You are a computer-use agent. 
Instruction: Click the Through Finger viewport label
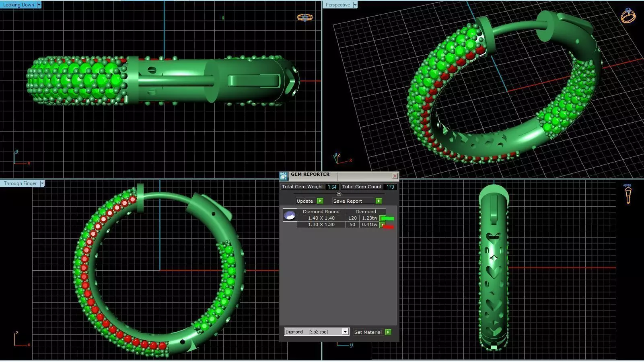(x=20, y=183)
